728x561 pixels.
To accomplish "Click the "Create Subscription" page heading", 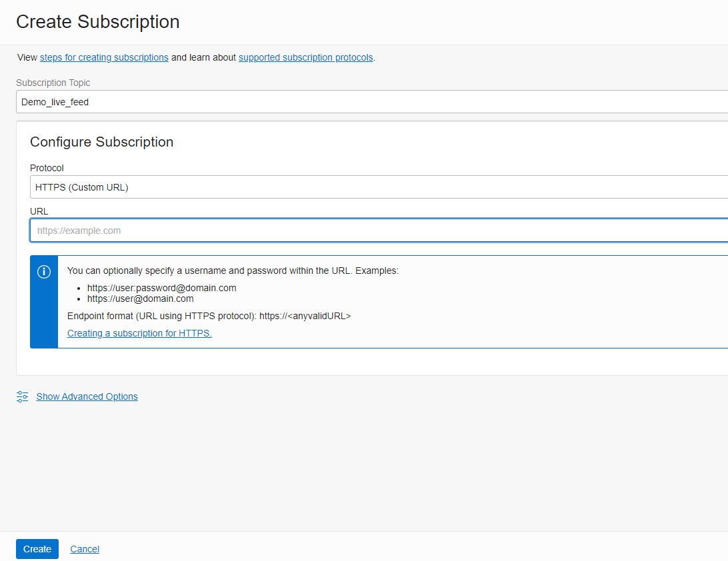I will [98, 22].
